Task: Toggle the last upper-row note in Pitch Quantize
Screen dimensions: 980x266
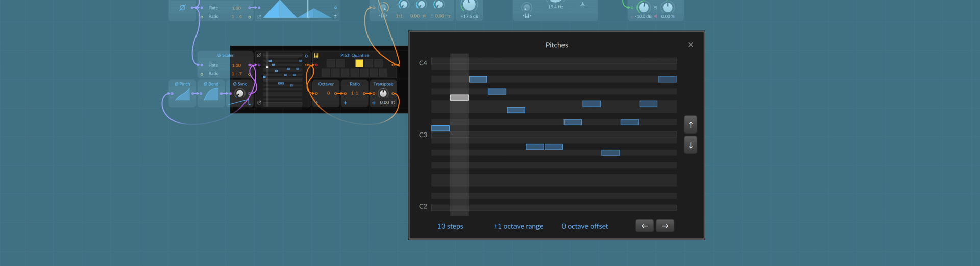Action: (379, 63)
